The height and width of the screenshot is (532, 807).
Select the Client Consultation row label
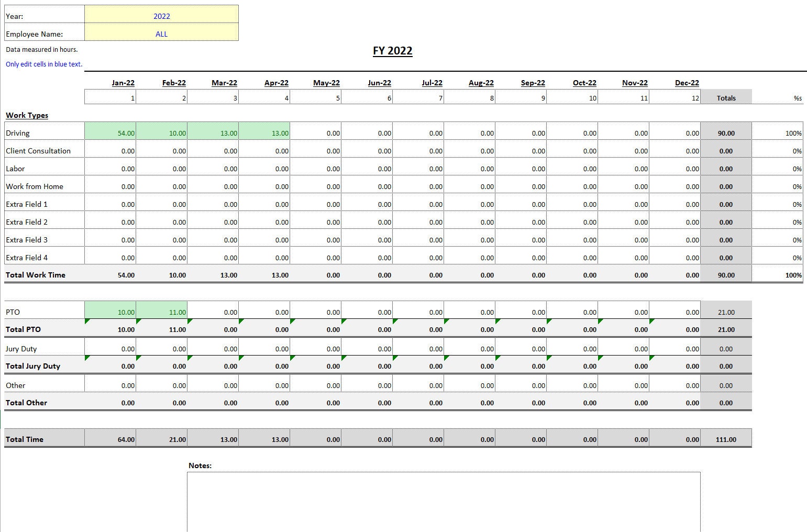pos(38,151)
